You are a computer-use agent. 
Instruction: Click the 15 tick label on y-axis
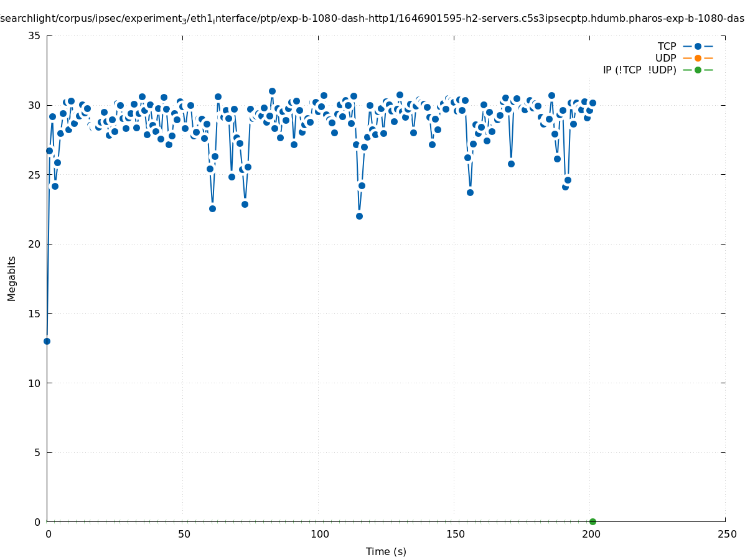[34, 314]
